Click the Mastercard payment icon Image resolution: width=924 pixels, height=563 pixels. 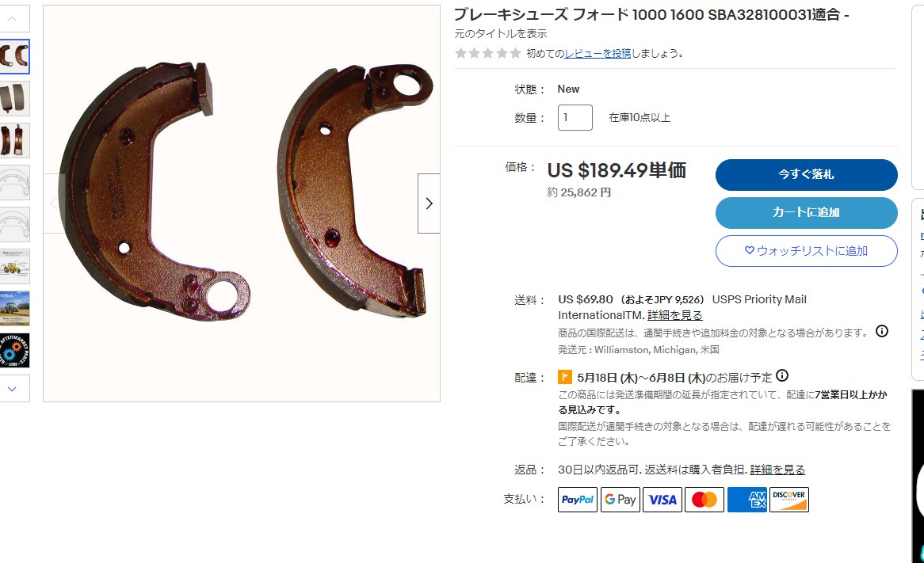pyautogui.click(x=704, y=500)
